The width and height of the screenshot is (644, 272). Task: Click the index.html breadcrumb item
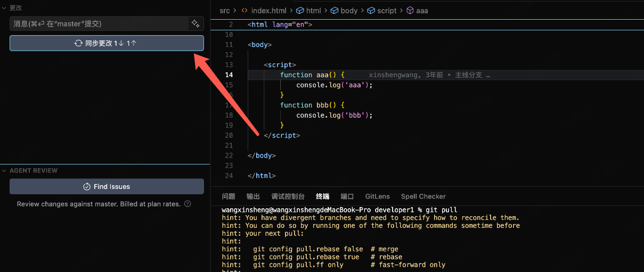(x=268, y=11)
